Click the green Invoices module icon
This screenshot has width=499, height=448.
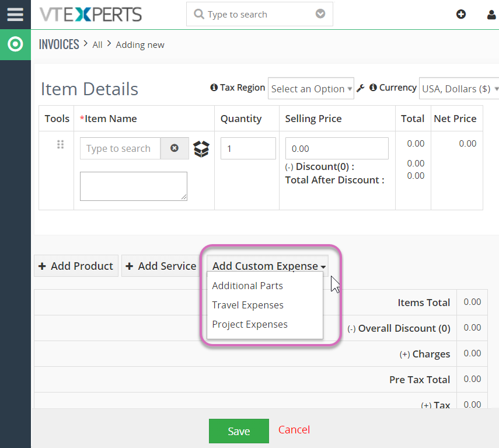coord(15,44)
